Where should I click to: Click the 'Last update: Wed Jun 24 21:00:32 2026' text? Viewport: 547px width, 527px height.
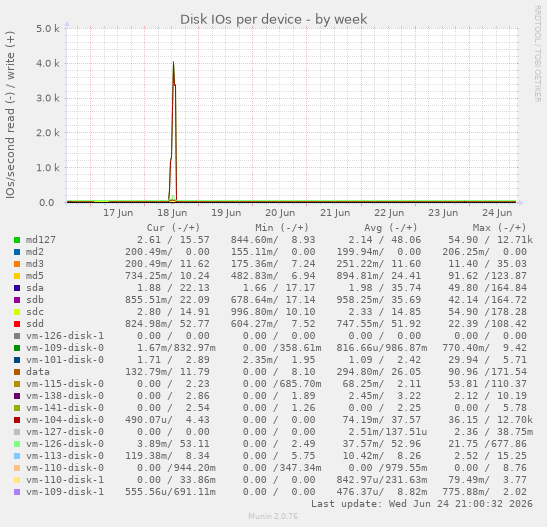click(422, 504)
